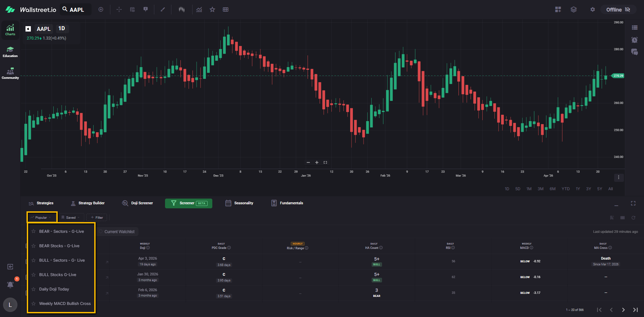
Task: Open the alarm clock alerts icon
Action: coord(634,40)
